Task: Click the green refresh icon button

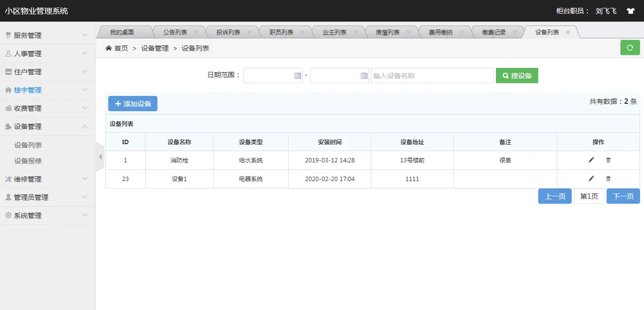Action: click(x=630, y=48)
